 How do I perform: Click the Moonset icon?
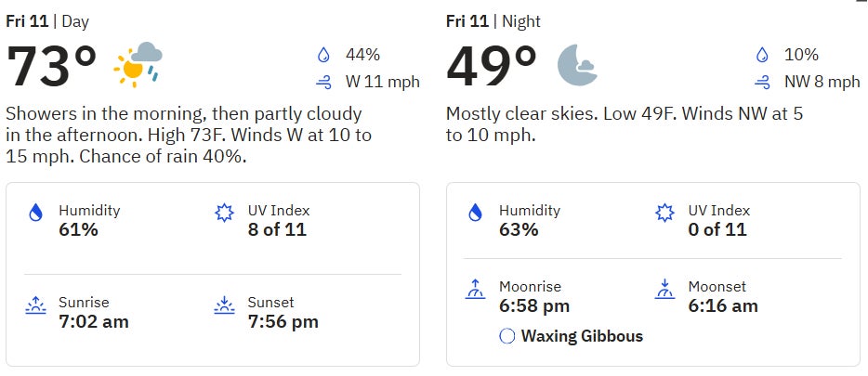(664, 290)
